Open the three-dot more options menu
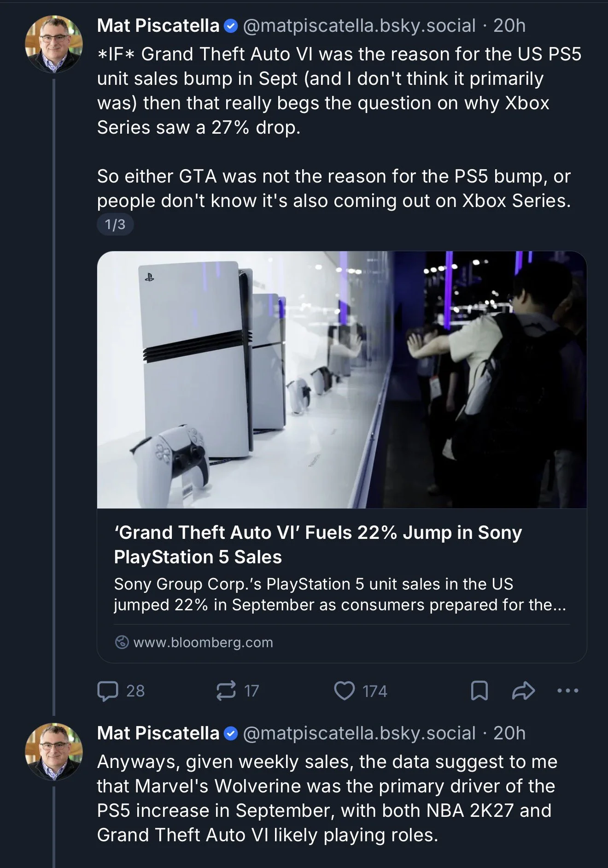This screenshot has height=868, width=608. [567, 691]
